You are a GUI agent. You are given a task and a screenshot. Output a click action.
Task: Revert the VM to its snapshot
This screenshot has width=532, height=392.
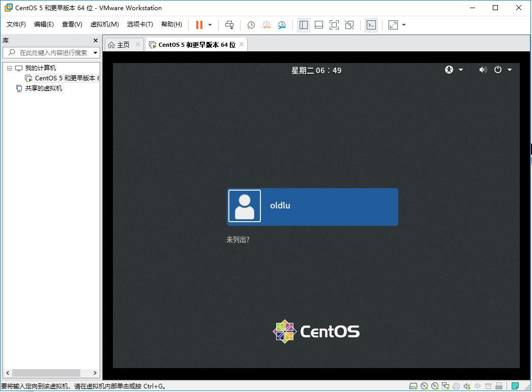(266, 24)
